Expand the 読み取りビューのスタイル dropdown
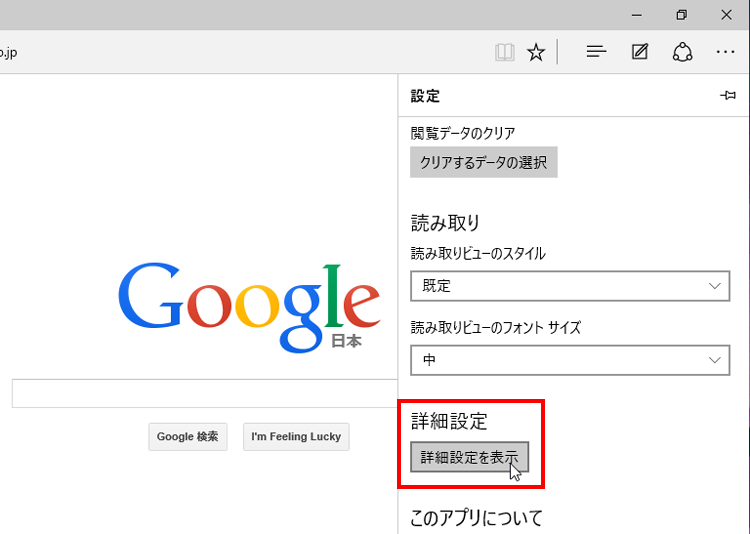Image resolution: width=750 pixels, height=534 pixels. coord(570,286)
